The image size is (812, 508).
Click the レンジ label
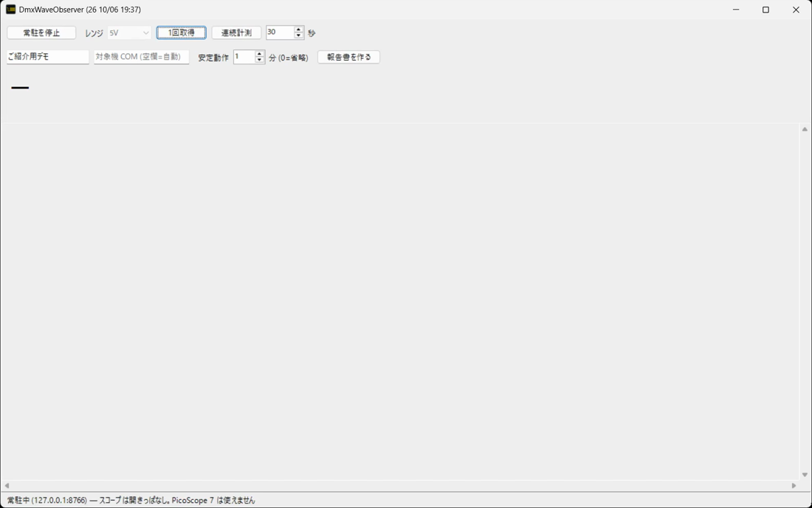pyautogui.click(x=94, y=33)
